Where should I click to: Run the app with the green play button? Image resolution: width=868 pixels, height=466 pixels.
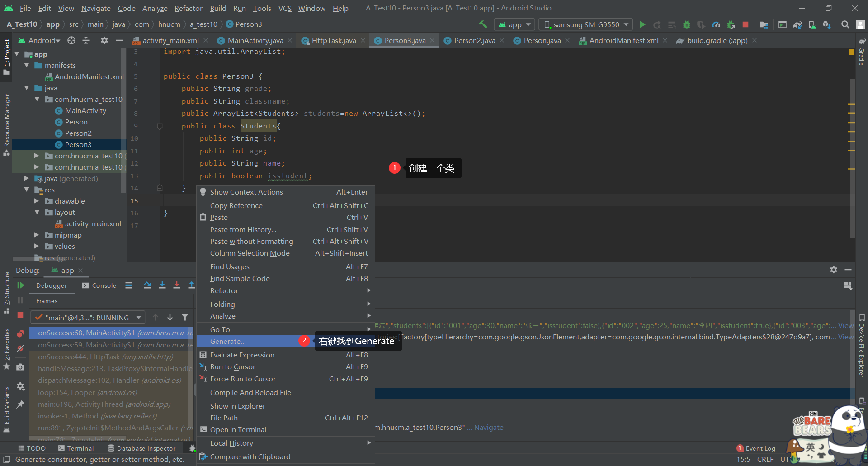pyautogui.click(x=642, y=24)
